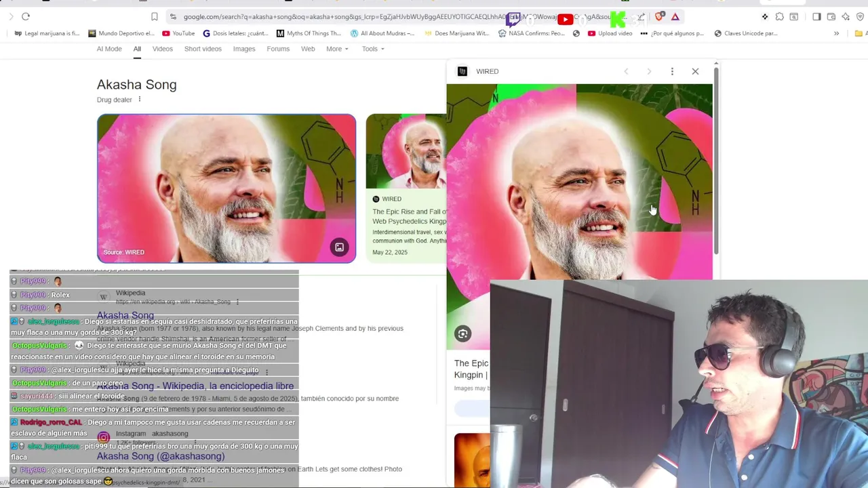Open the Extensions puzzle-piece menu

[779, 16]
